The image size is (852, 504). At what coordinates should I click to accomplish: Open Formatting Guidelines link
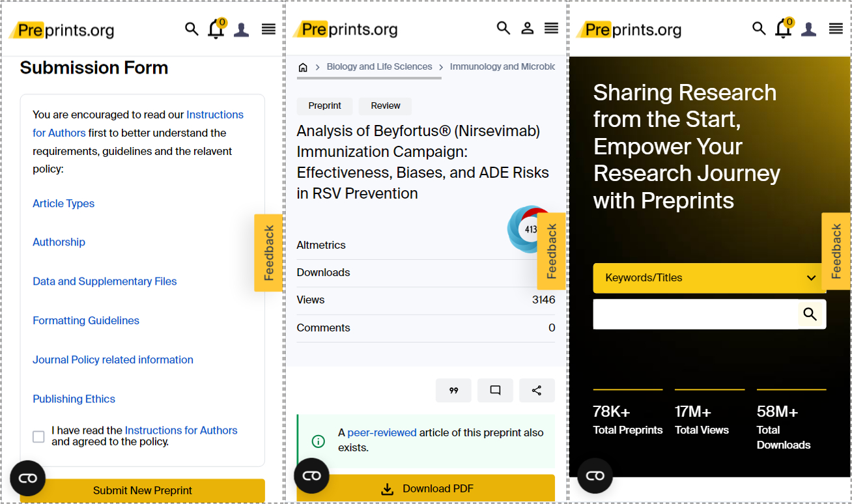86,320
